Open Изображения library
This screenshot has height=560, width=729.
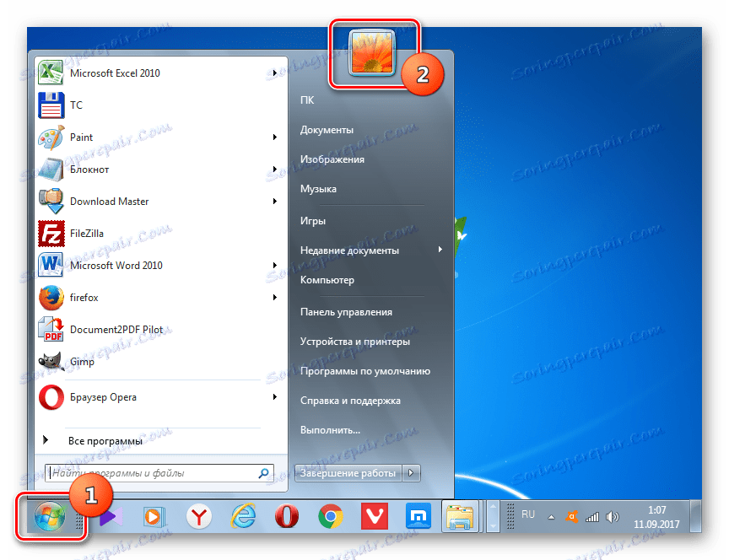[x=332, y=159]
